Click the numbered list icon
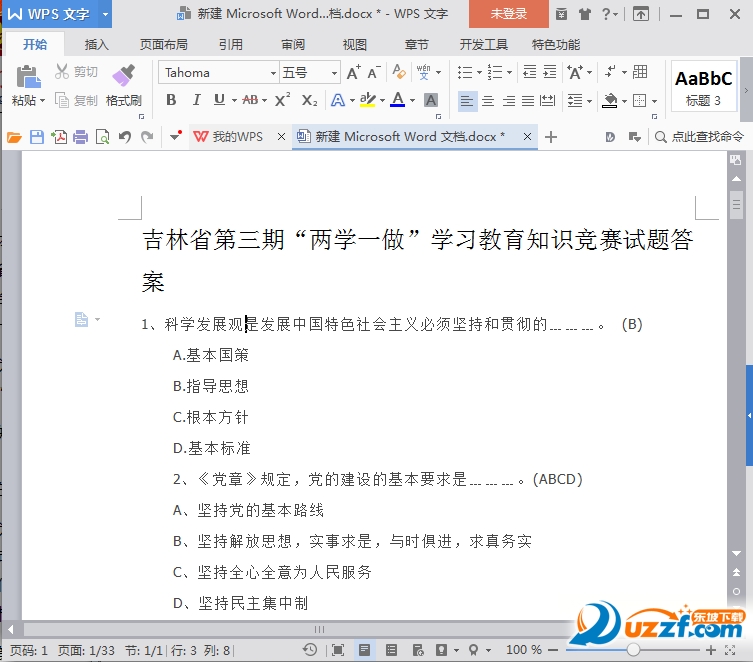The height and width of the screenshot is (662, 753). tap(495, 72)
